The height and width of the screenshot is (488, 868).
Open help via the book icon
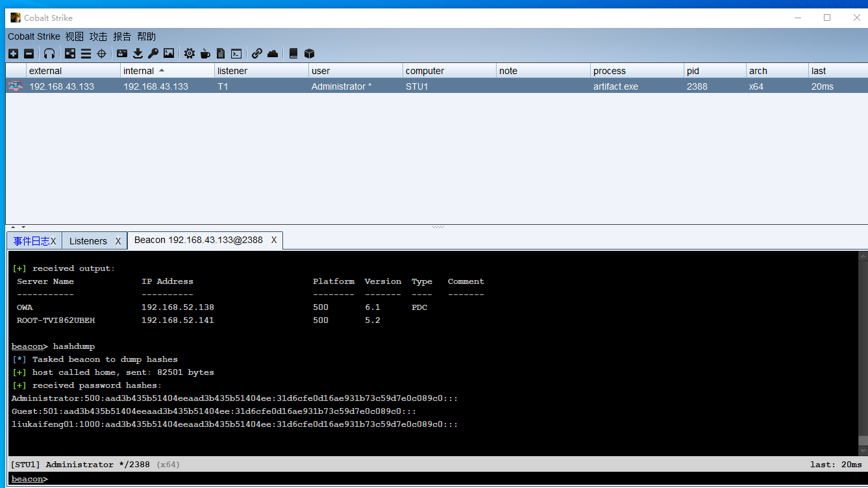coord(293,53)
